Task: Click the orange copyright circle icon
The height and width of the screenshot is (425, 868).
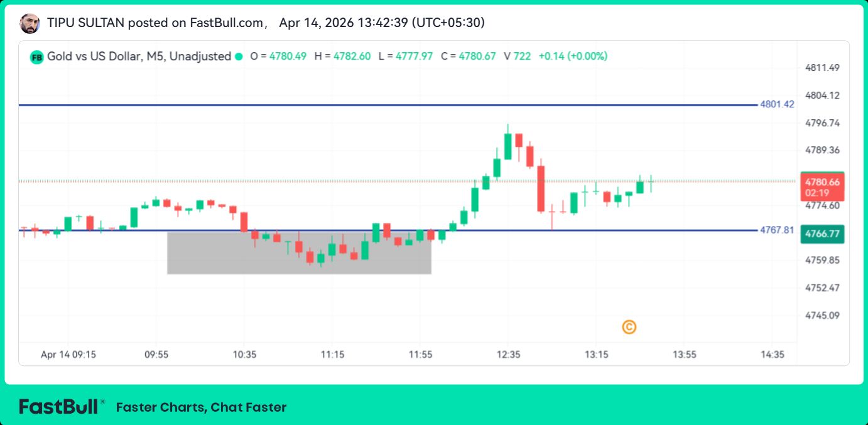Action: point(629,327)
